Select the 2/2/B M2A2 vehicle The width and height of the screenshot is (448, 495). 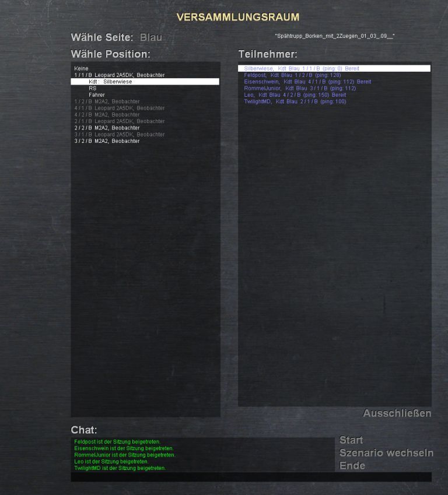click(107, 128)
